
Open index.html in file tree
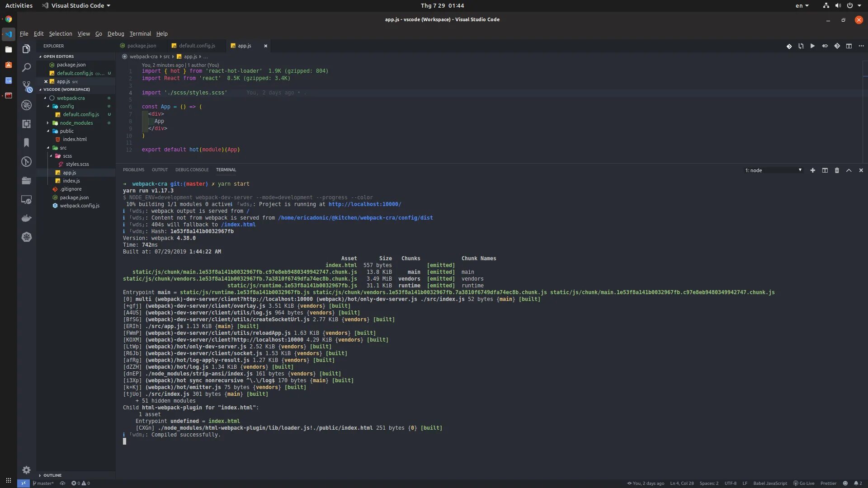(75, 139)
